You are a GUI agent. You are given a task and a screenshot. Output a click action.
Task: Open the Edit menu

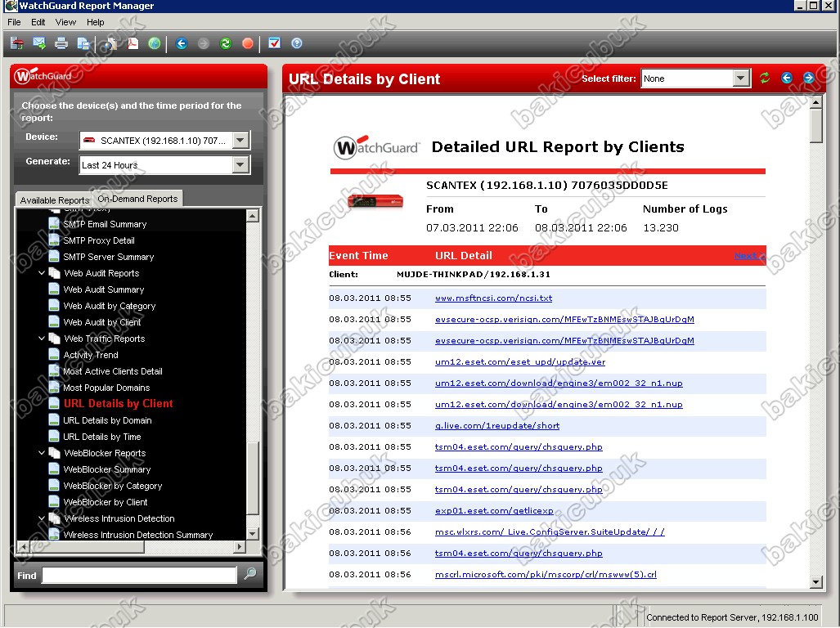tap(38, 22)
